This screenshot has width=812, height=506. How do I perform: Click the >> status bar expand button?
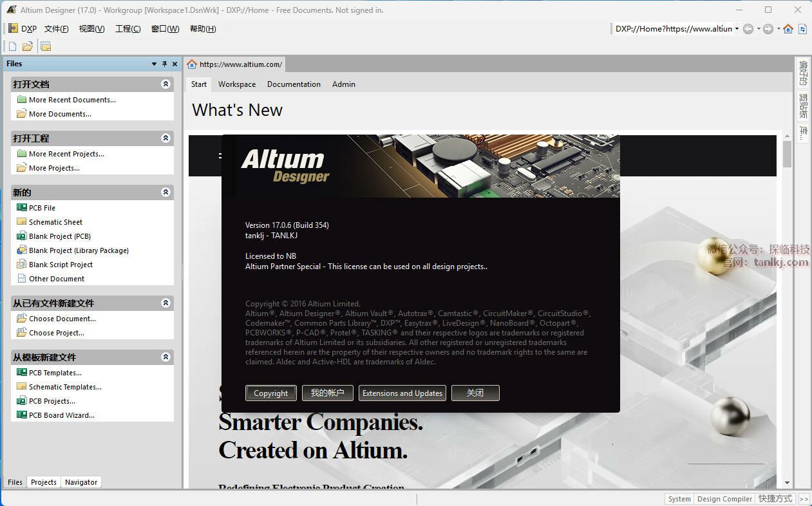pos(804,499)
